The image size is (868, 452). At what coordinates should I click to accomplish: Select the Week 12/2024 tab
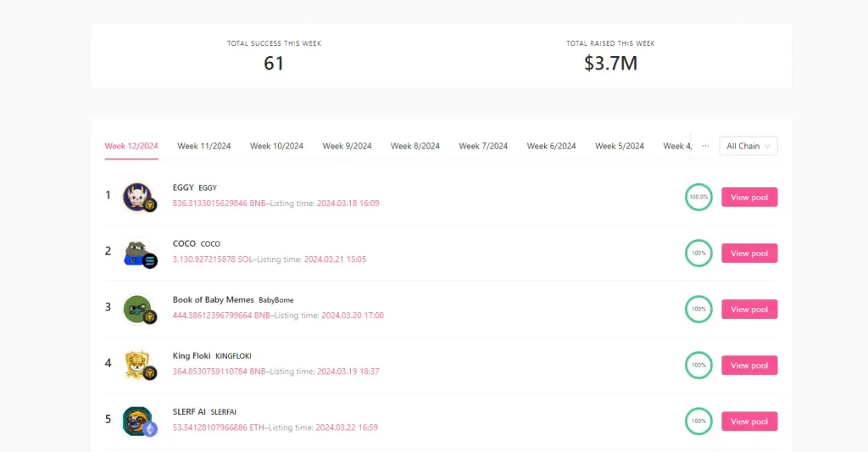click(131, 146)
